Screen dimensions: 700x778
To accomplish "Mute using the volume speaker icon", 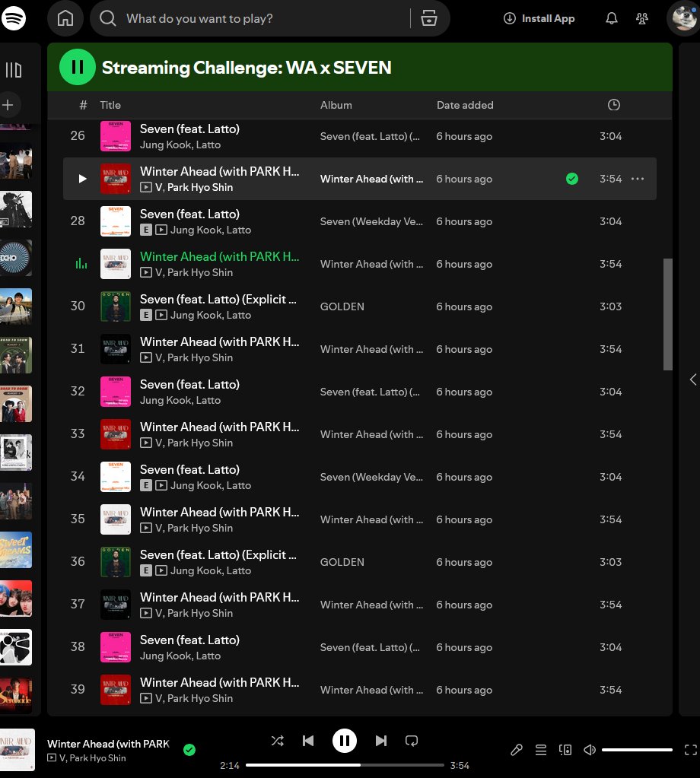I will [x=590, y=750].
